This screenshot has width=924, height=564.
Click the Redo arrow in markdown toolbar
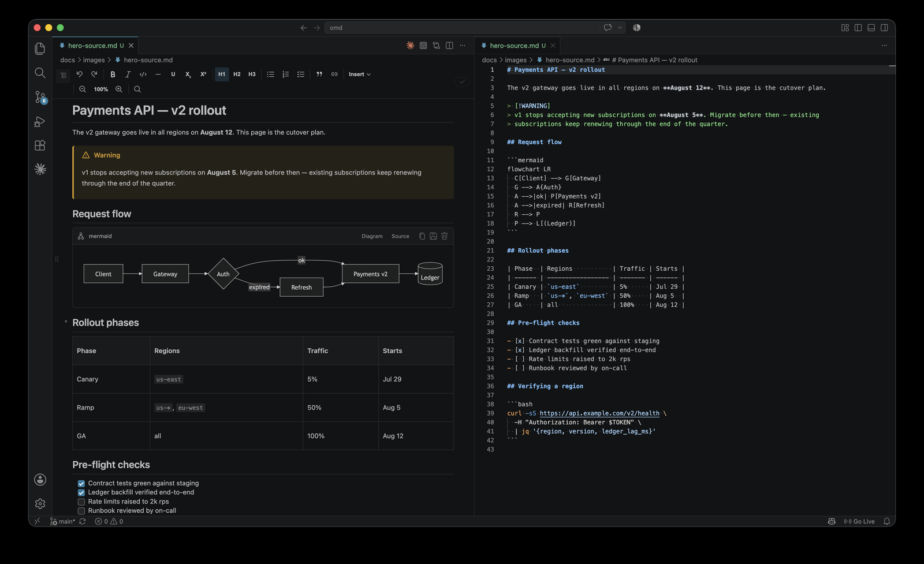(x=94, y=74)
